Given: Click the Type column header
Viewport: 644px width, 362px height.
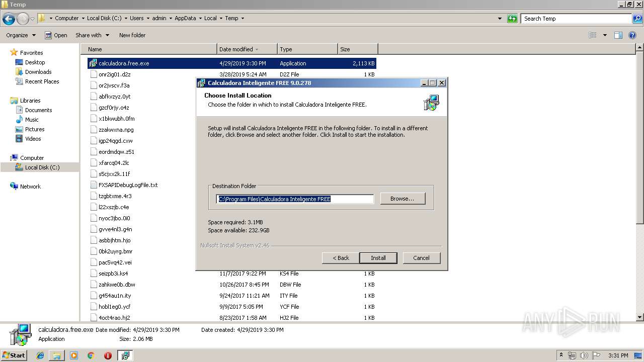Looking at the screenshot, I should [x=307, y=49].
